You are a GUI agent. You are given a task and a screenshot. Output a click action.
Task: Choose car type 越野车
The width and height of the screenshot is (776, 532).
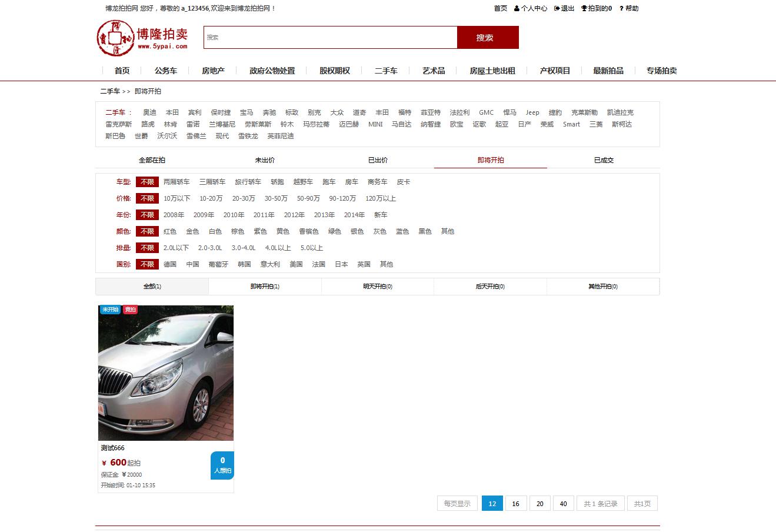(303, 182)
